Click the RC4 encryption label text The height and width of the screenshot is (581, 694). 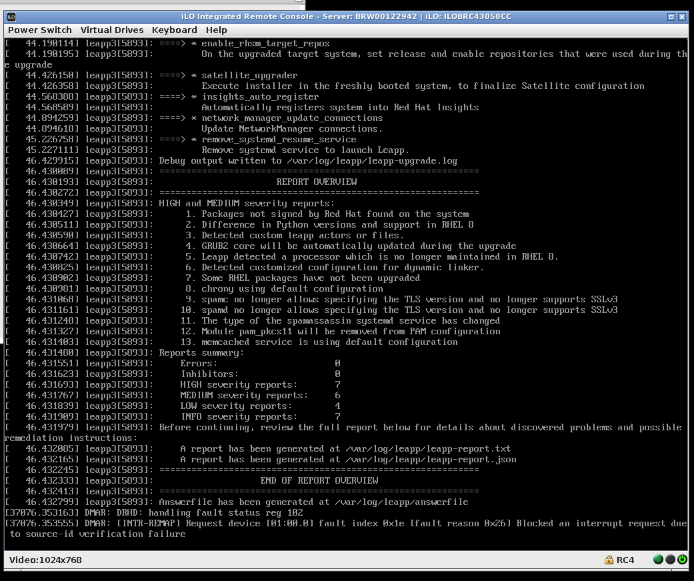tap(625, 560)
